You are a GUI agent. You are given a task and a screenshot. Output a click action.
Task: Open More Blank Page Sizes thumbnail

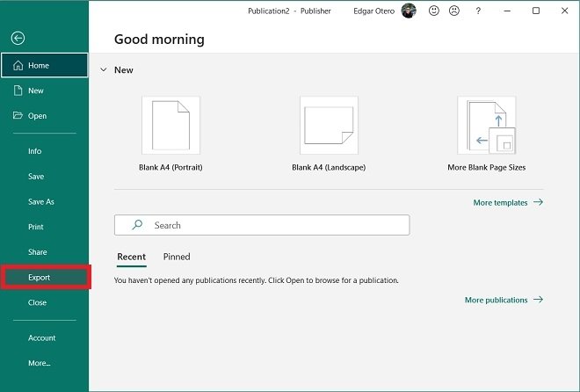point(487,126)
